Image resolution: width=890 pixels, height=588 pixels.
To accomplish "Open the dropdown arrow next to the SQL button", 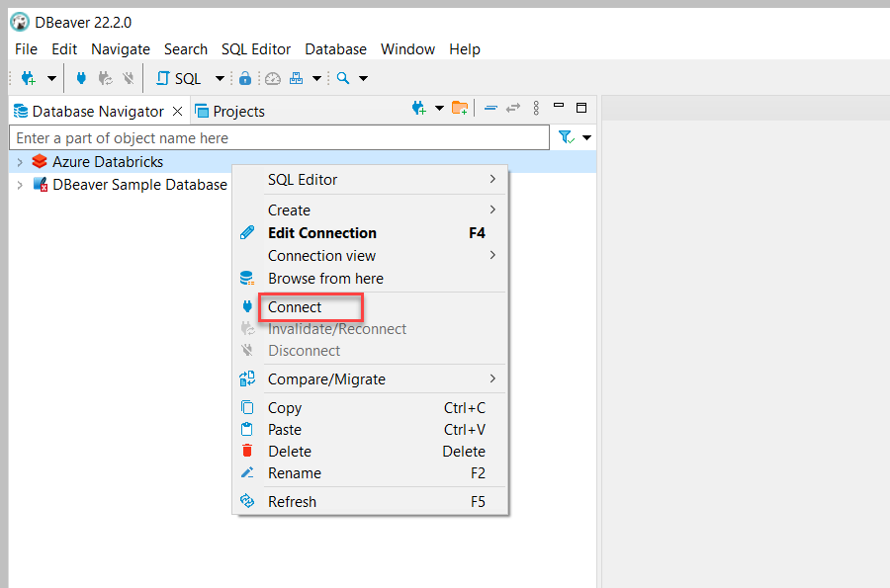I will tap(220, 78).
